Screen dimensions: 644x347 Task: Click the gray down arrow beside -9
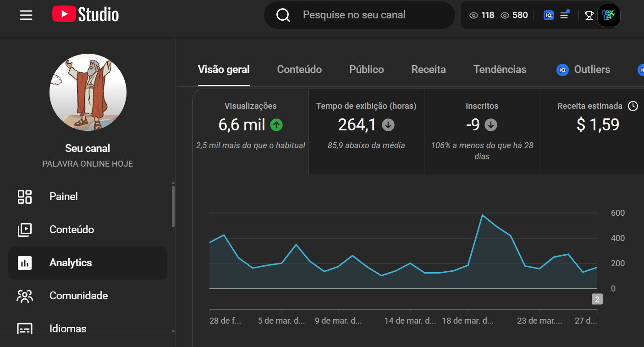tap(491, 124)
